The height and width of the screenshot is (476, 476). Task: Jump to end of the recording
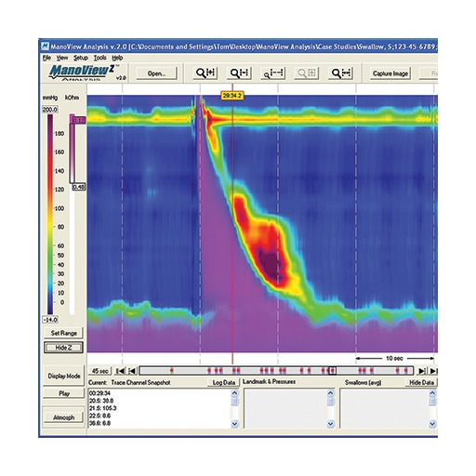tap(433, 371)
